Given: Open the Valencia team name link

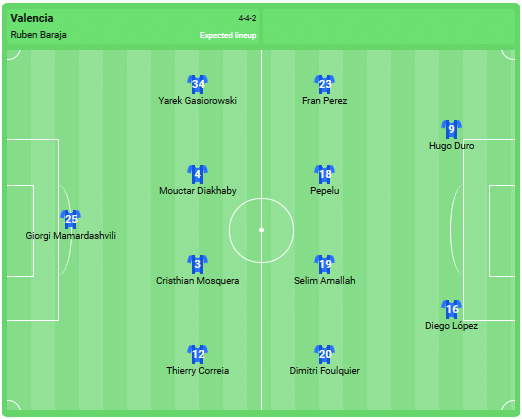Looking at the screenshot, I should [x=32, y=18].
